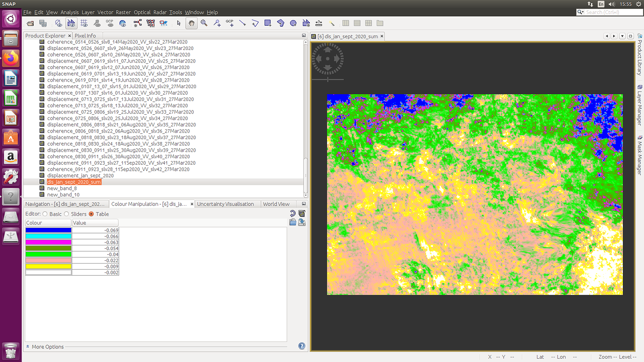Select the draw polygon tool
Screen dimensions: 644x362
[x=280, y=23]
